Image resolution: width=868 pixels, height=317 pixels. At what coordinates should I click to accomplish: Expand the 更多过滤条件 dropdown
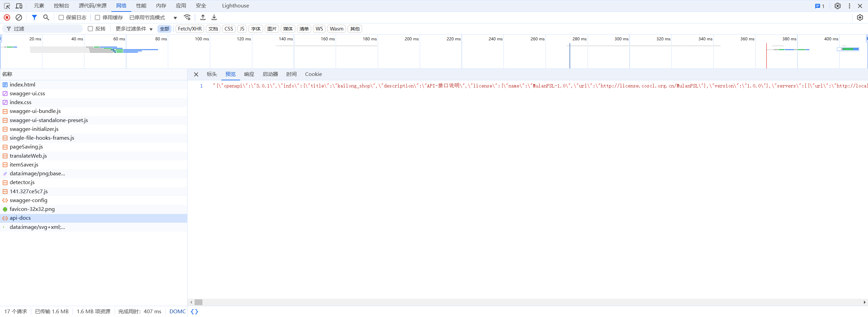point(134,29)
